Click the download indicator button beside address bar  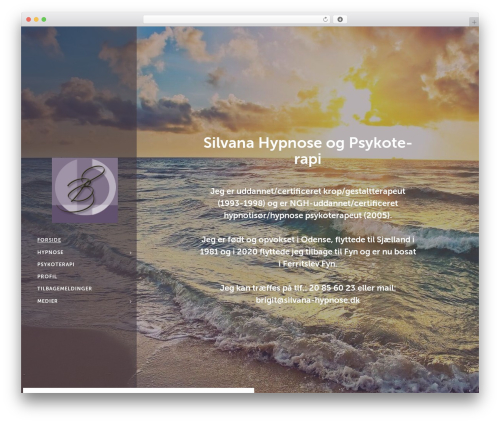340,20
